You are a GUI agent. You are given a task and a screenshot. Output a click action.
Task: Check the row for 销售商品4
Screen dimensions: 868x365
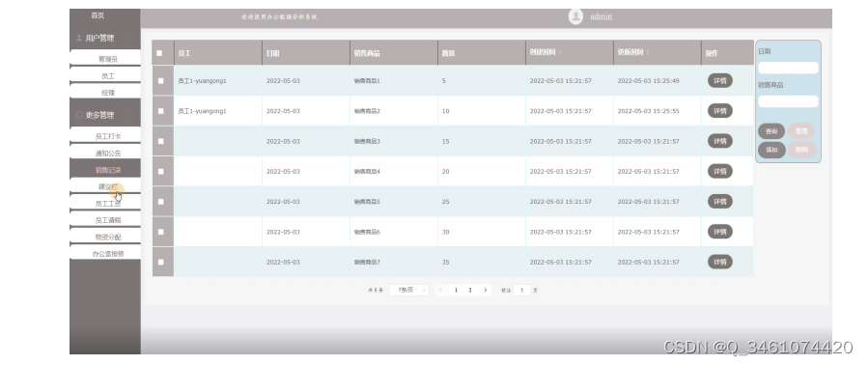[x=161, y=171]
